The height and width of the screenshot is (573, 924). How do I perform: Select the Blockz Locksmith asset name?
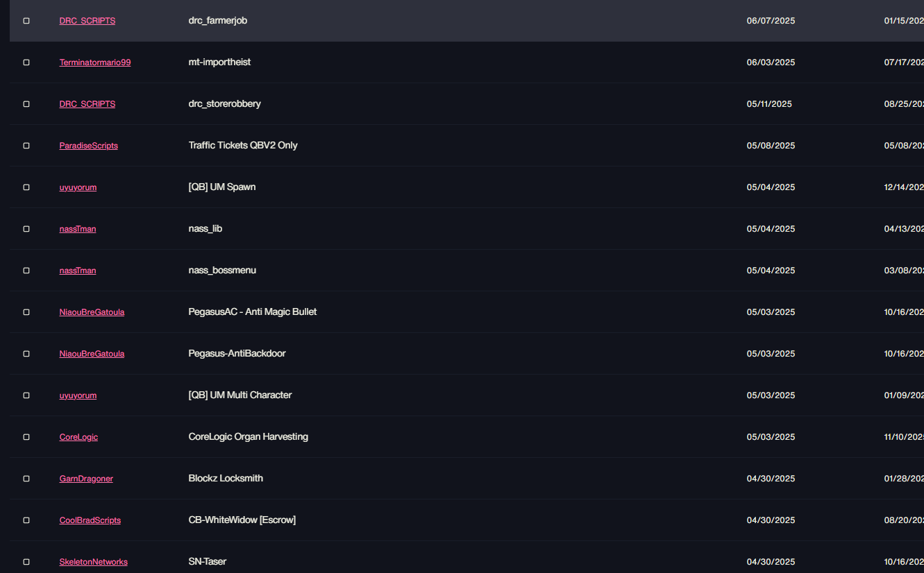[x=226, y=478]
